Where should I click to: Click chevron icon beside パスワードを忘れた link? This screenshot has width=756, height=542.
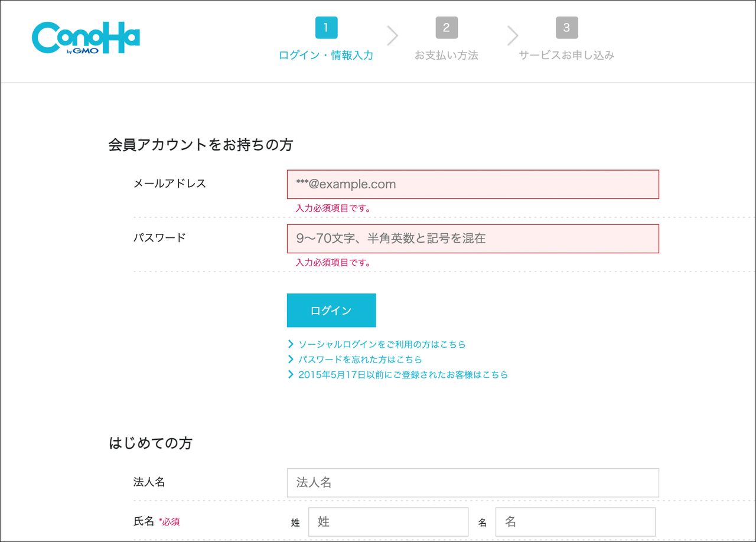pos(291,360)
